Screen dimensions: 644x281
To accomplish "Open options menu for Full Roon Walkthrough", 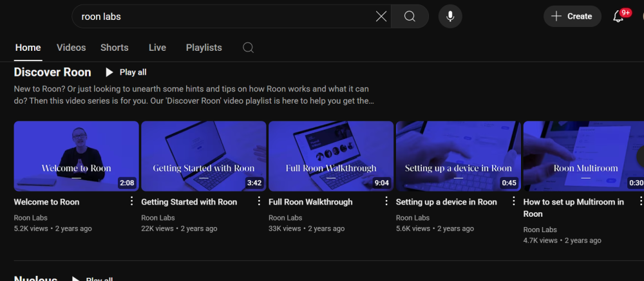I will click(x=386, y=201).
